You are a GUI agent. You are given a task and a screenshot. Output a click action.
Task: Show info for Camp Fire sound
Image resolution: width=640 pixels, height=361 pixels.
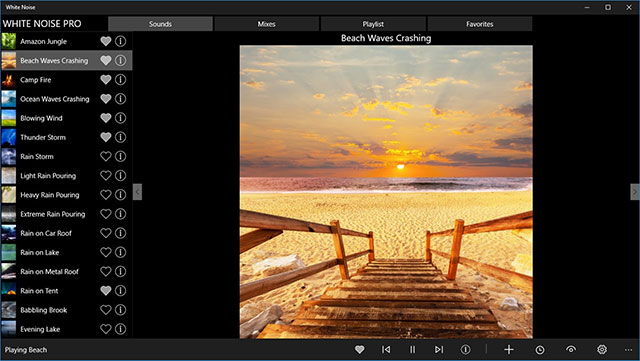coord(120,80)
